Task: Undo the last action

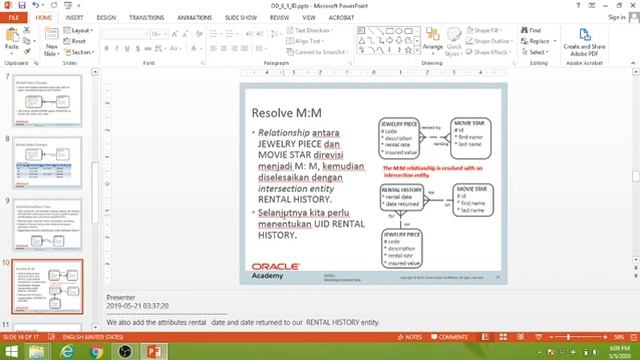Action: tap(36, 6)
